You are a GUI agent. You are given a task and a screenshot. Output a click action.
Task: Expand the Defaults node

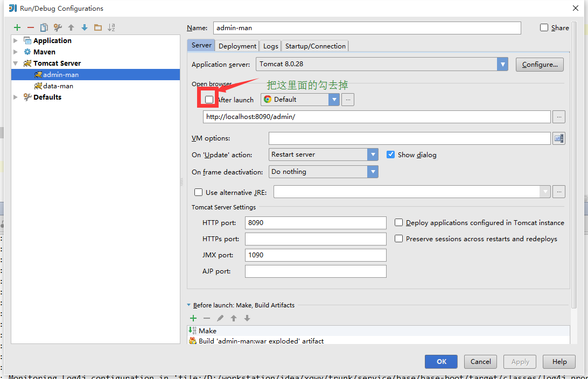[x=16, y=97]
